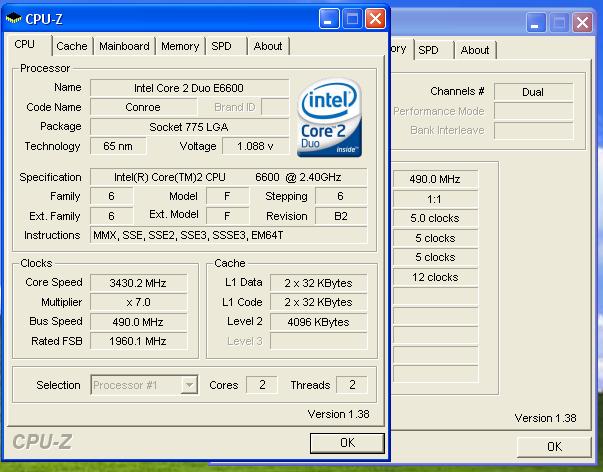The image size is (603, 472).
Task: Click the Threads value 2
Action: point(352,385)
